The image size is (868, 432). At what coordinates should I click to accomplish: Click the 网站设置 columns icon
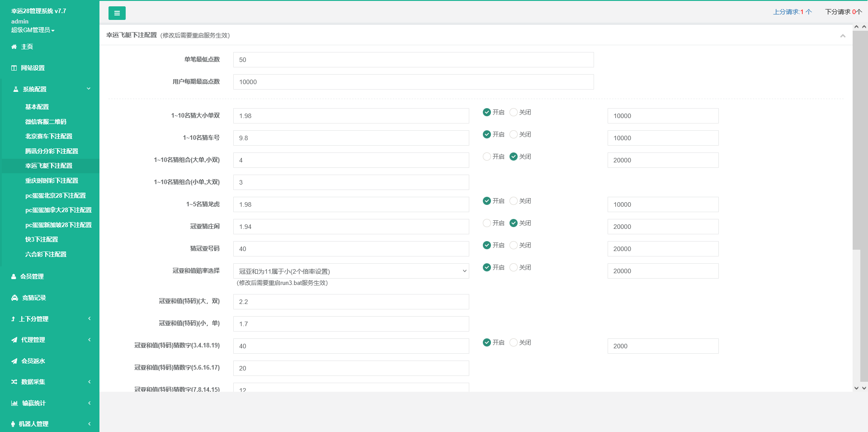click(x=14, y=68)
